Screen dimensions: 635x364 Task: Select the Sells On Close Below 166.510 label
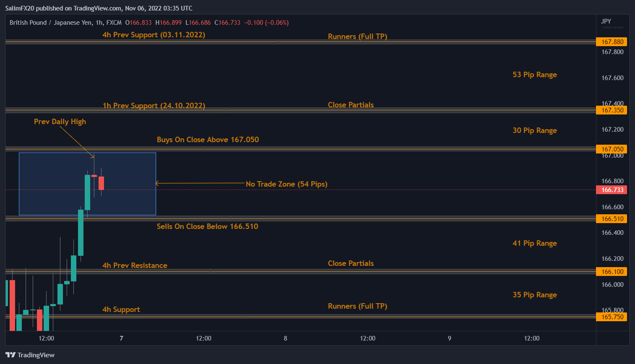click(207, 226)
